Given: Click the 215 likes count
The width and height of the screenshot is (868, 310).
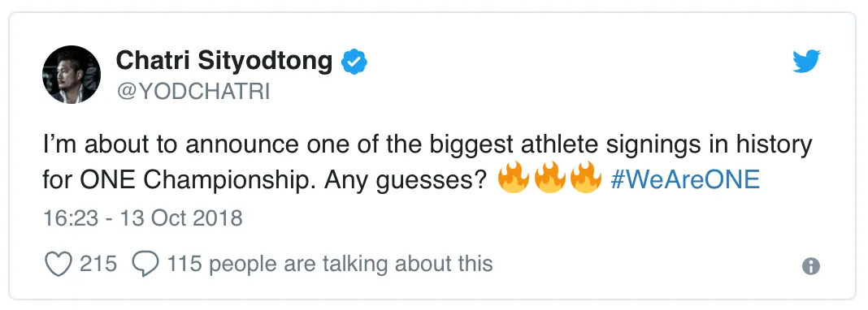Looking at the screenshot, I should [x=98, y=264].
